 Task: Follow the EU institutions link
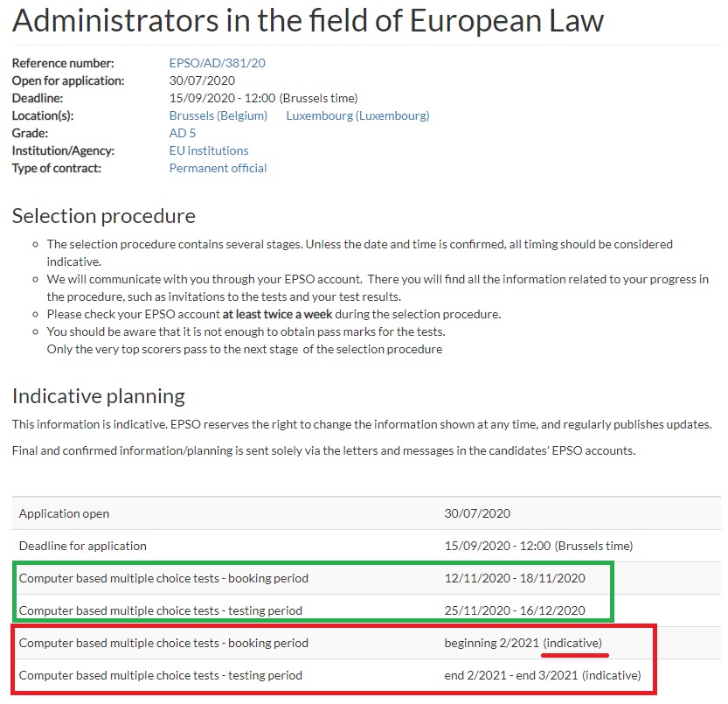[209, 150]
